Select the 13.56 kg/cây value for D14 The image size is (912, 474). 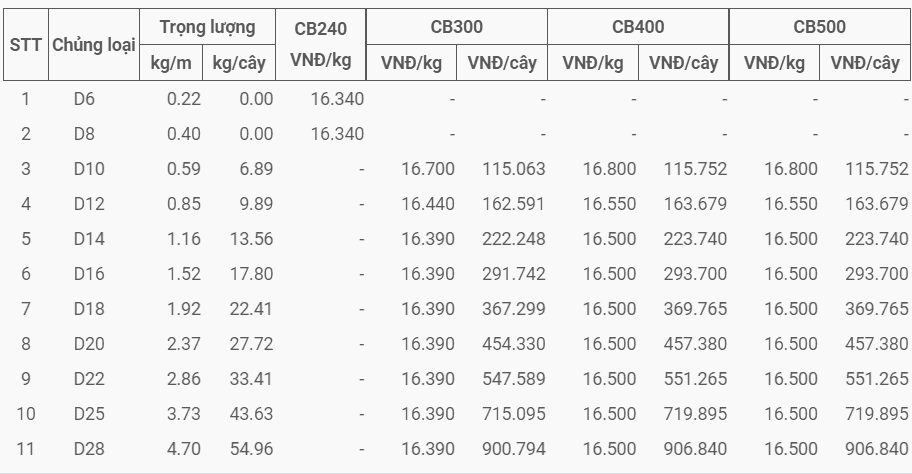(251, 239)
